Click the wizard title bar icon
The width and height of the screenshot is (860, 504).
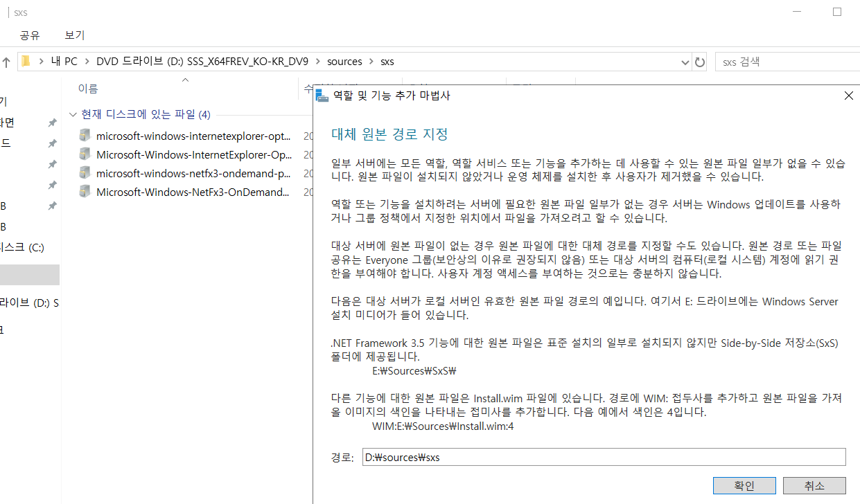[322, 96]
